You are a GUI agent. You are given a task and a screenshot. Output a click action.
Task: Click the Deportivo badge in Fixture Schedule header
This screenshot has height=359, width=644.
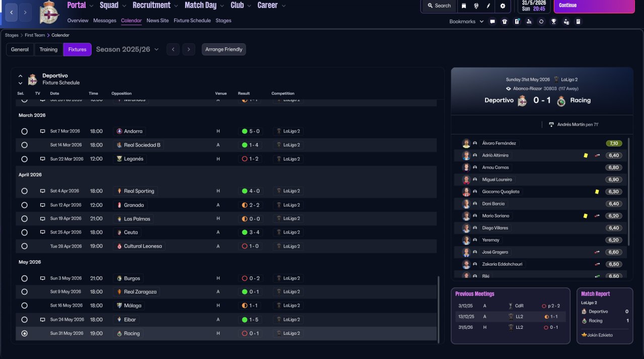click(33, 80)
